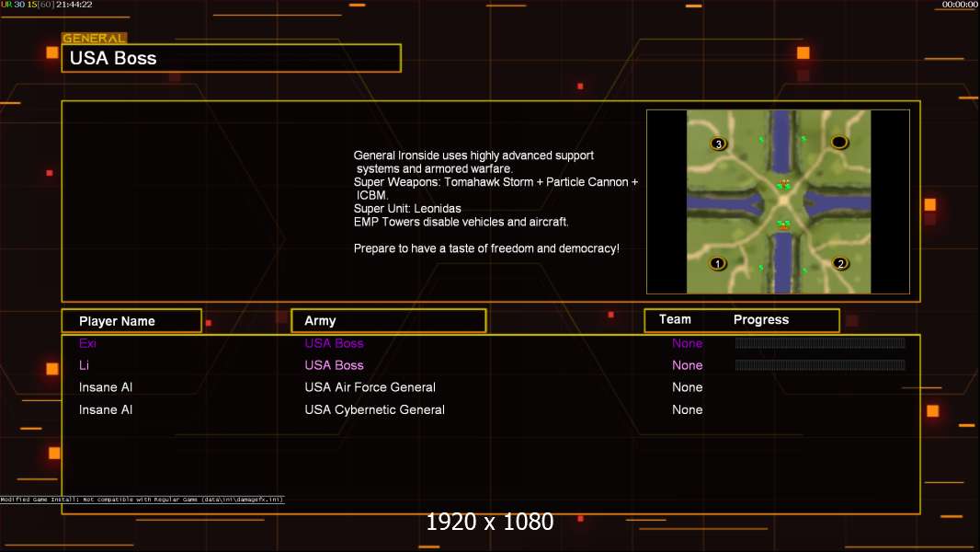Screen dimensions: 980x552
Task: Click the Progress column header
Action: (x=761, y=319)
